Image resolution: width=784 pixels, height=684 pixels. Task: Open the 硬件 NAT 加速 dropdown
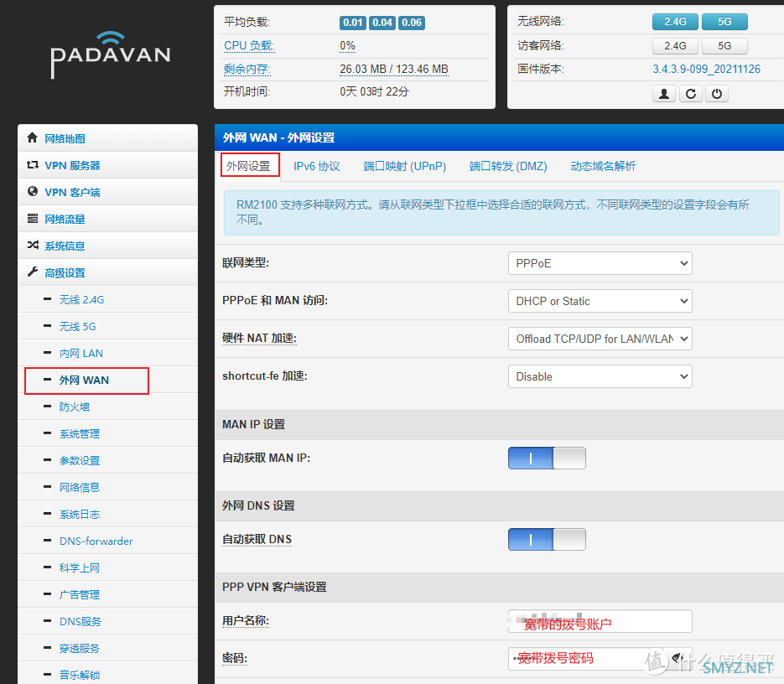pyautogui.click(x=600, y=339)
